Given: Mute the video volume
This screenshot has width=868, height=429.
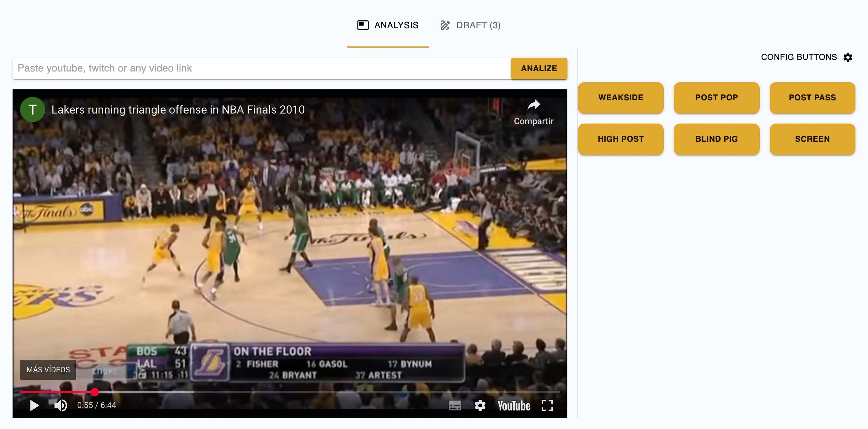Looking at the screenshot, I should tap(61, 406).
